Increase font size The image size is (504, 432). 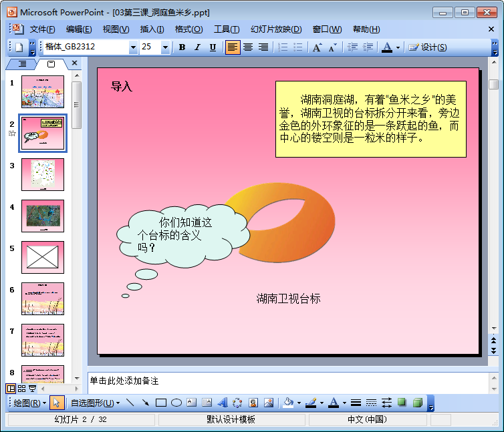318,47
